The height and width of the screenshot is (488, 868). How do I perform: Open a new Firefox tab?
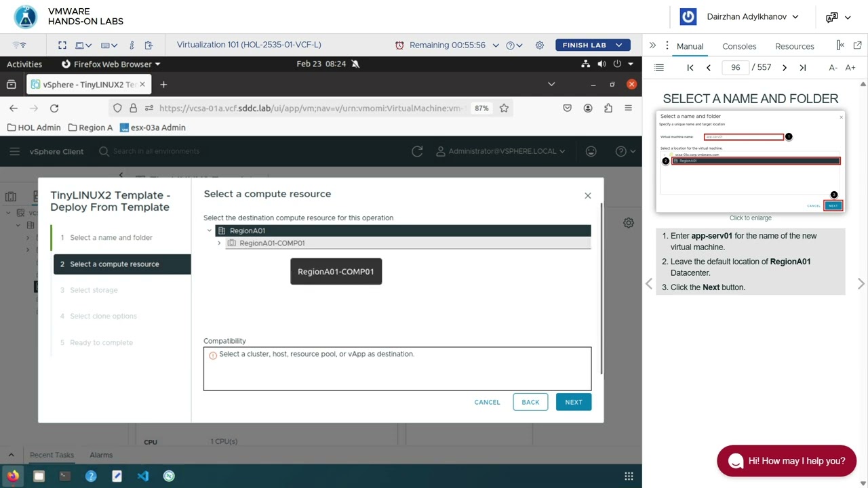click(x=163, y=85)
